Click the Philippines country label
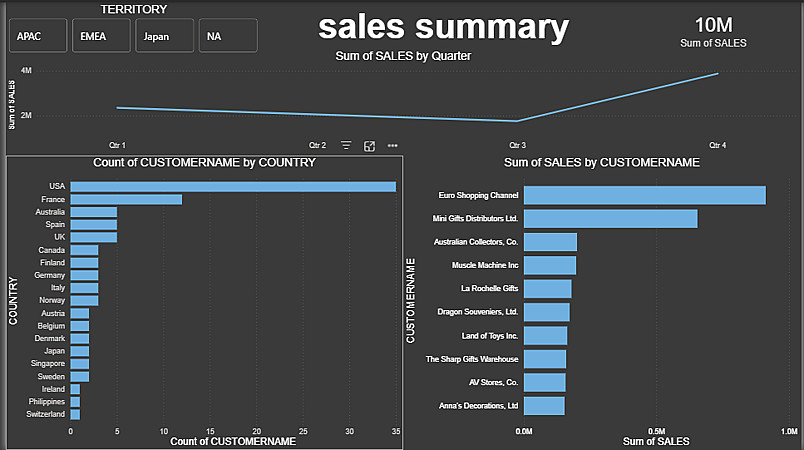The height and width of the screenshot is (450, 804). click(47, 401)
